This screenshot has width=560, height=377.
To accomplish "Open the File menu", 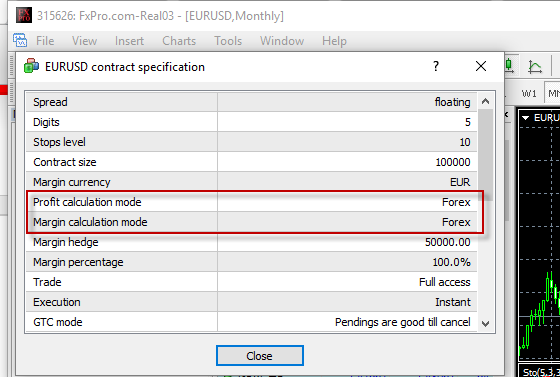I will click(45, 41).
